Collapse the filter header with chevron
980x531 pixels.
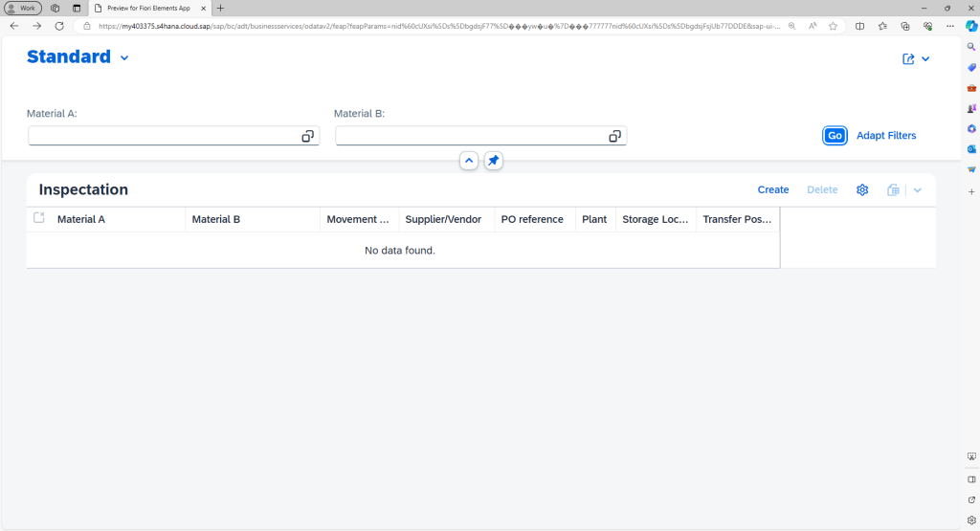469,161
